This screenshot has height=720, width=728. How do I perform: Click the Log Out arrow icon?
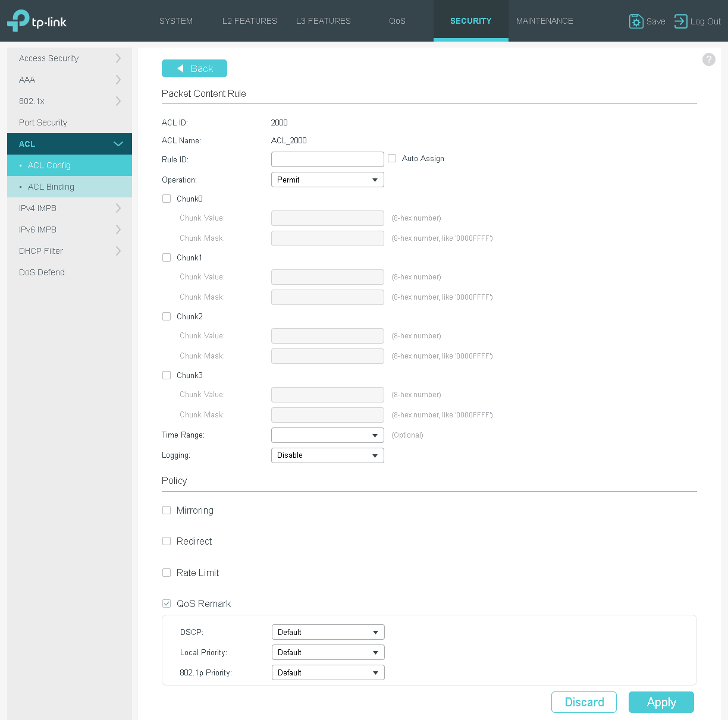coord(680,21)
